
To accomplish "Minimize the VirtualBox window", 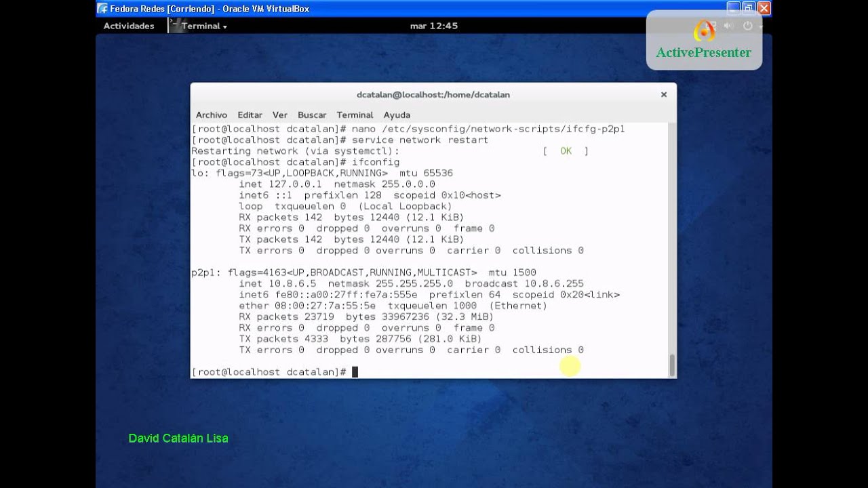I will point(734,8).
